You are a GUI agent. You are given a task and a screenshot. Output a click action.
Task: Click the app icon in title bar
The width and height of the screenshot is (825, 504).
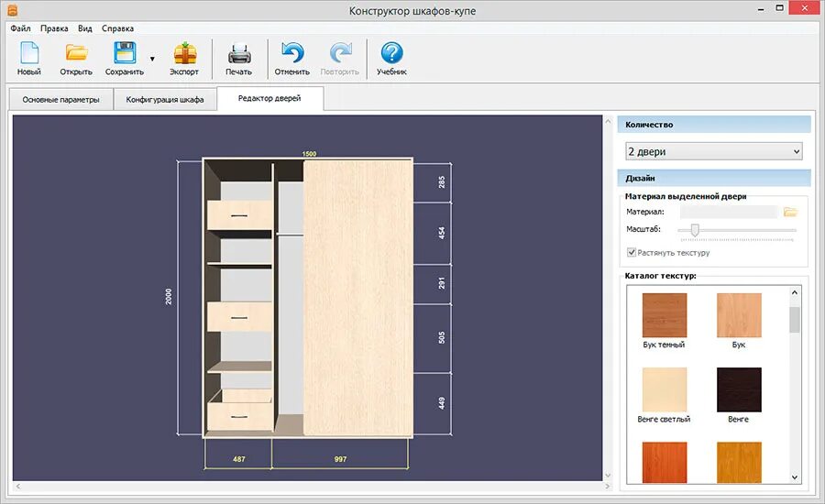[12, 10]
